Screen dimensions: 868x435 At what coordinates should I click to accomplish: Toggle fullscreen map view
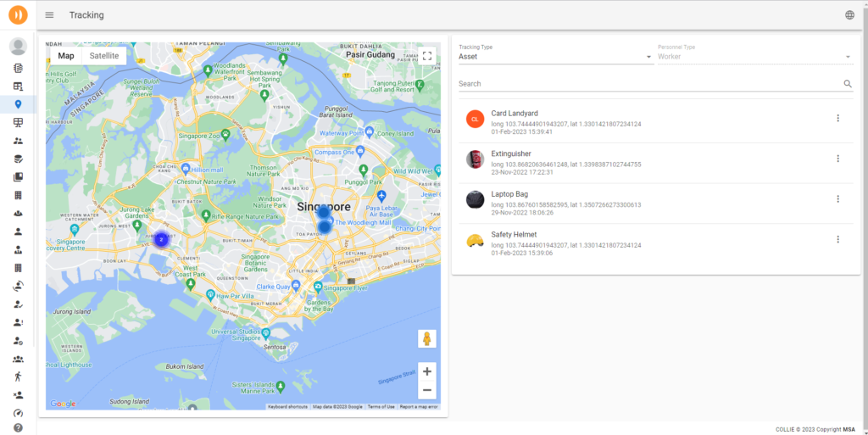pyautogui.click(x=427, y=56)
